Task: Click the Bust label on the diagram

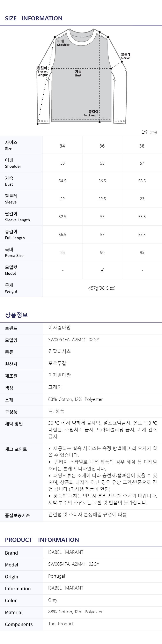Action: click(x=78, y=73)
